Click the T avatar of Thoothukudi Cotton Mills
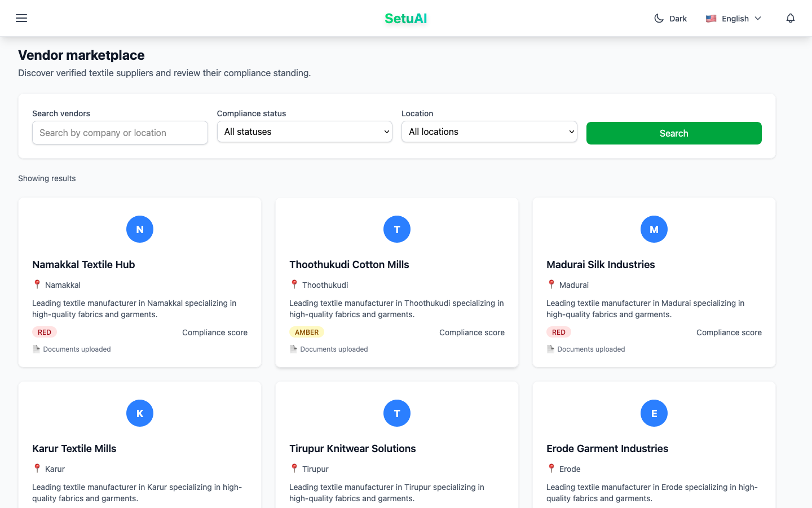Image resolution: width=812 pixels, height=508 pixels. pyautogui.click(x=397, y=229)
